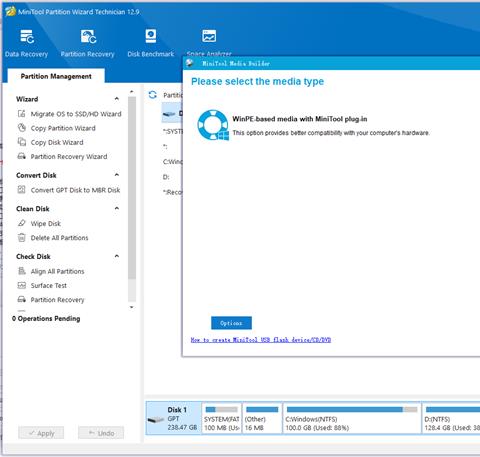Viewport: 480px width, 457px height.
Task: Click the sidebar scroll up arrow
Action: [x=132, y=91]
